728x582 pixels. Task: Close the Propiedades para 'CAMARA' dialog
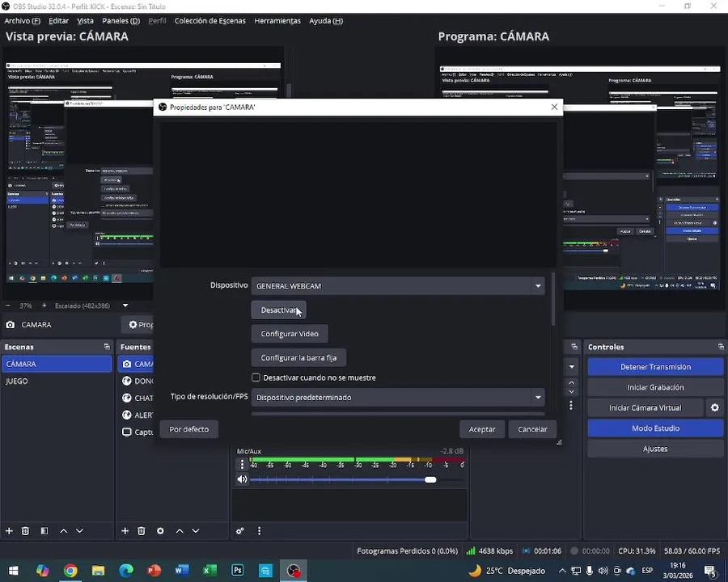(554, 107)
